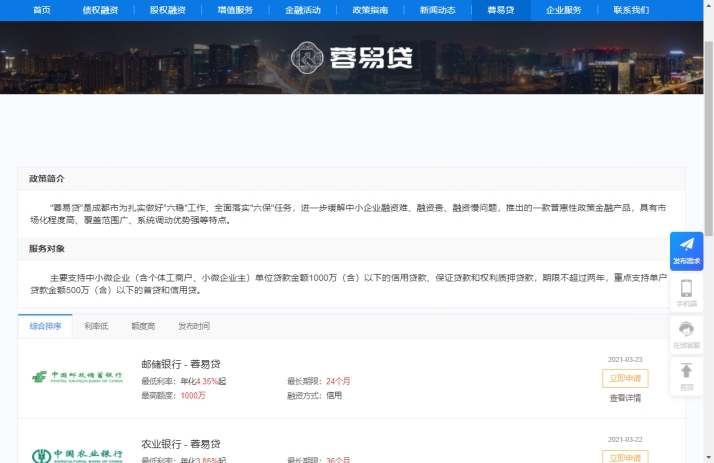Click the 置顶 back-to-top arrow icon

coord(686,372)
